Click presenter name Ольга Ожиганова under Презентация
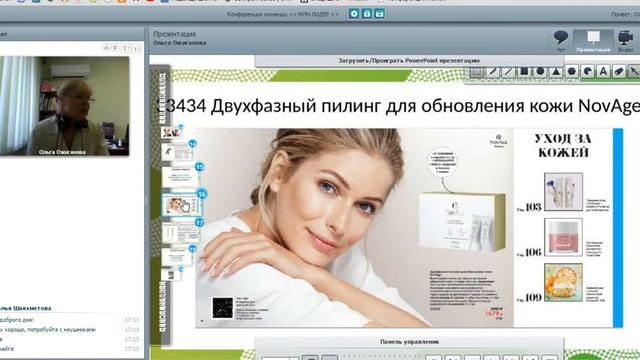The height and width of the screenshot is (360, 640). pyautogui.click(x=180, y=43)
